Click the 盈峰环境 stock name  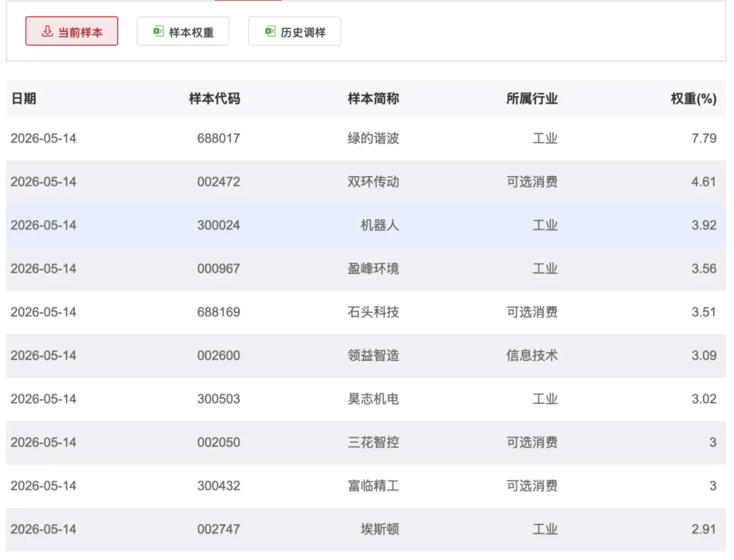tap(373, 268)
